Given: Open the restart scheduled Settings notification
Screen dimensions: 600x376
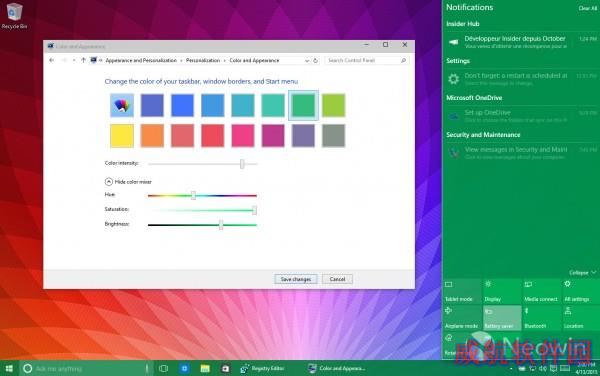Looking at the screenshot, I should [x=521, y=78].
